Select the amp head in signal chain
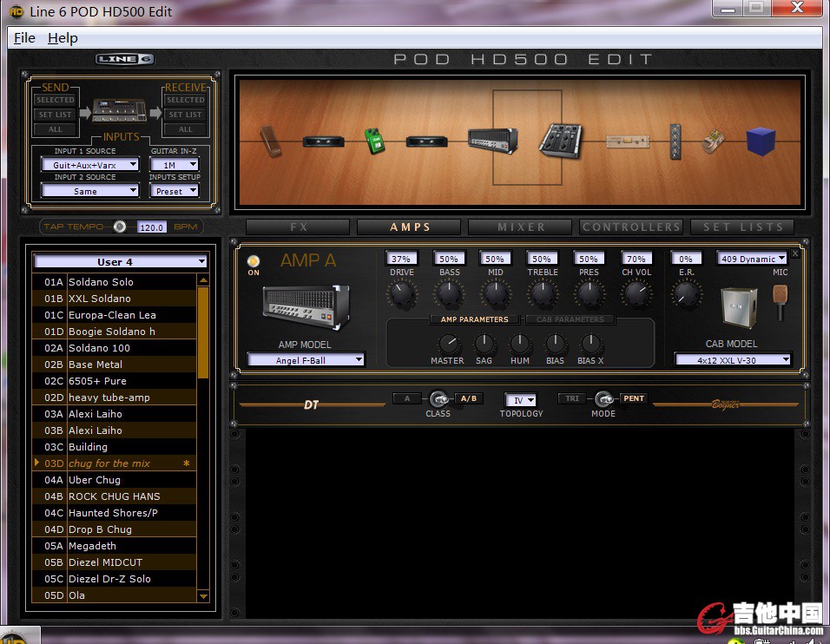The height and width of the screenshot is (644, 830). click(x=492, y=140)
